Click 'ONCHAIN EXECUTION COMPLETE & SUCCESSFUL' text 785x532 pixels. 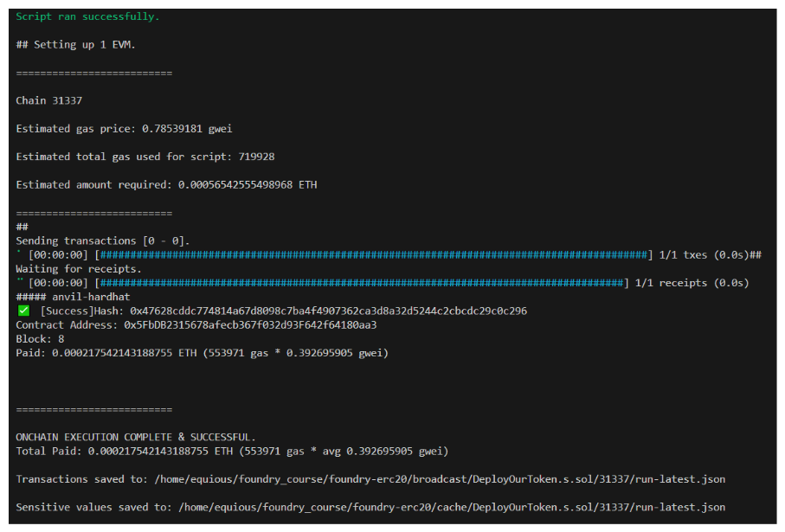pyautogui.click(x=136, y=437)
